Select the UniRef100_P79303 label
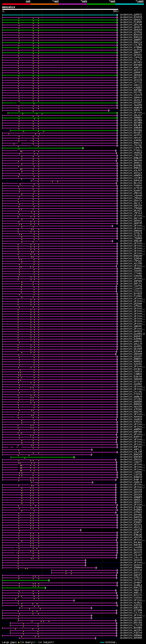Image resolution: width=146 pixels, height=644 pixels. pyautogui.click(x=131, y=394)
